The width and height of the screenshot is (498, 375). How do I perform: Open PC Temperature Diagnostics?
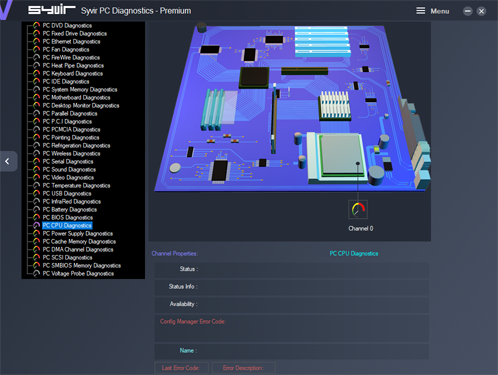[76, 185]
